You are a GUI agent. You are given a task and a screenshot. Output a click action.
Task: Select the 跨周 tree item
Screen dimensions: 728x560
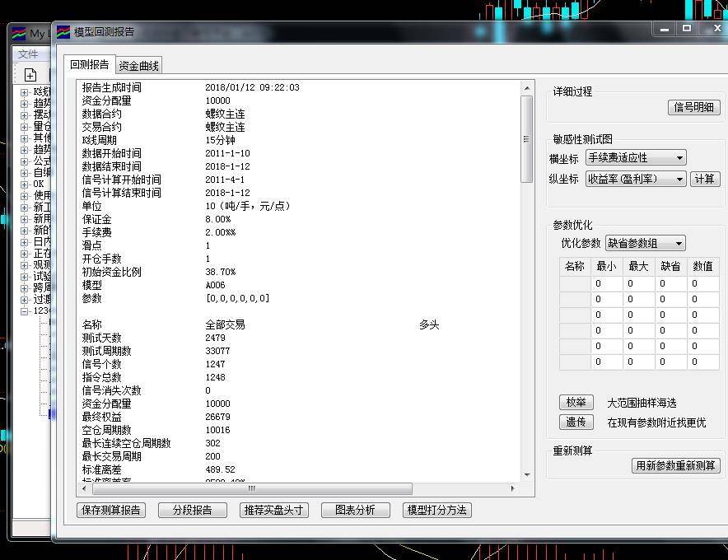[42, 288]
